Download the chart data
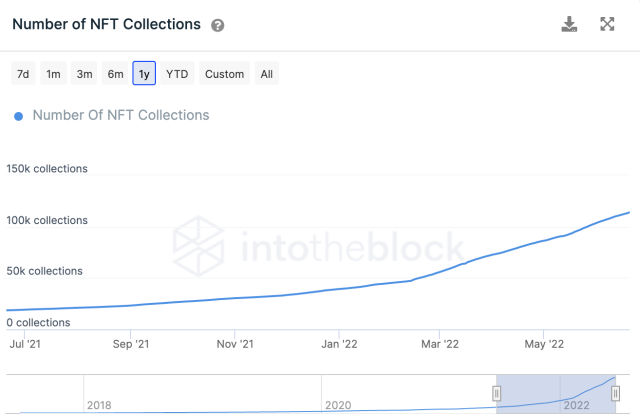This screenshot has height=414, width=640. tap(570, 24)
